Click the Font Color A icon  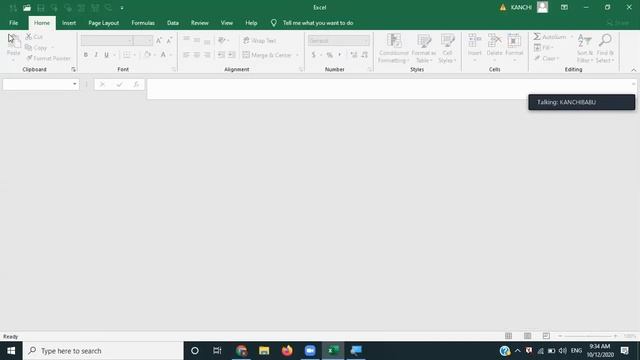(163, 55)
